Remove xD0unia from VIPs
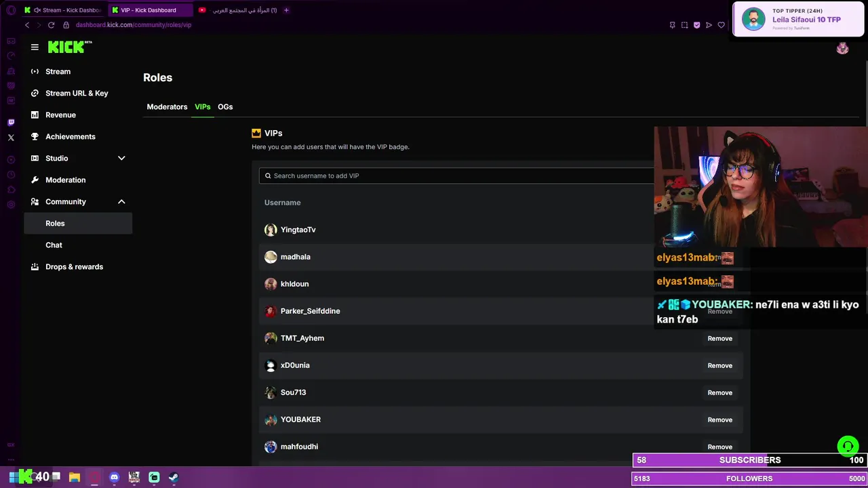868x488 pixels. click(x=719, y=365)
